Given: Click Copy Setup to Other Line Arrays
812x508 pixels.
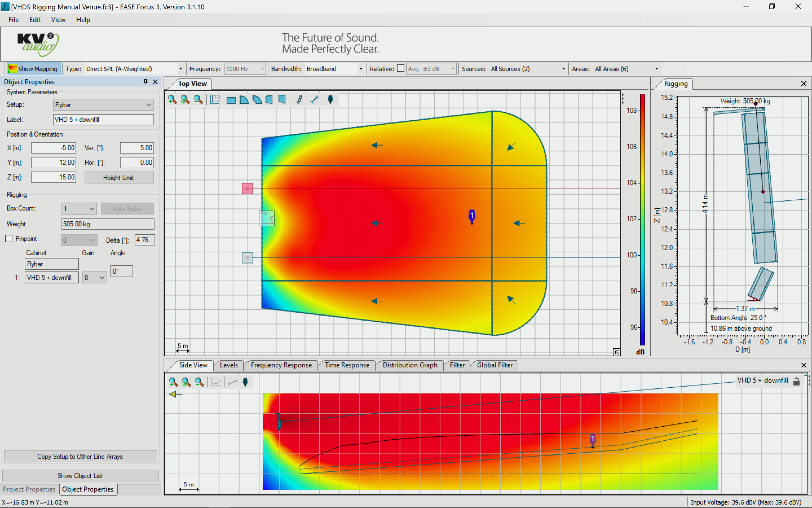Looking at the screenshot, I should point(80,457).
